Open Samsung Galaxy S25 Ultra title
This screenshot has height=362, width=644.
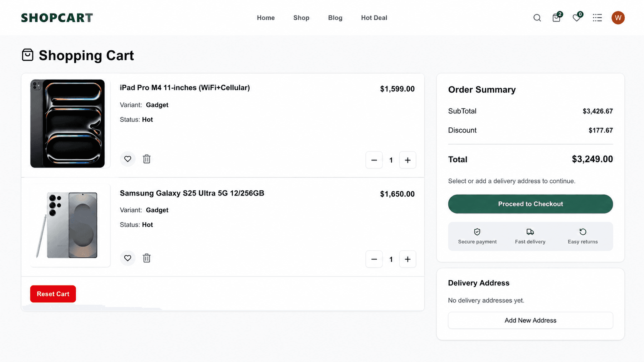point(192,193)
